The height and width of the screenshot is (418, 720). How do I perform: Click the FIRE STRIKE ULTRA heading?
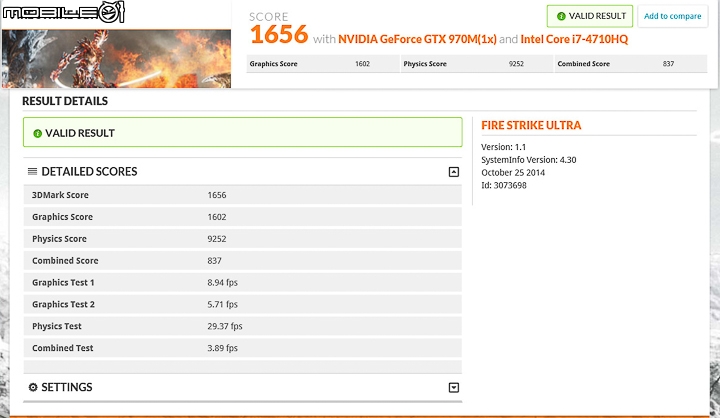(531, 125)
